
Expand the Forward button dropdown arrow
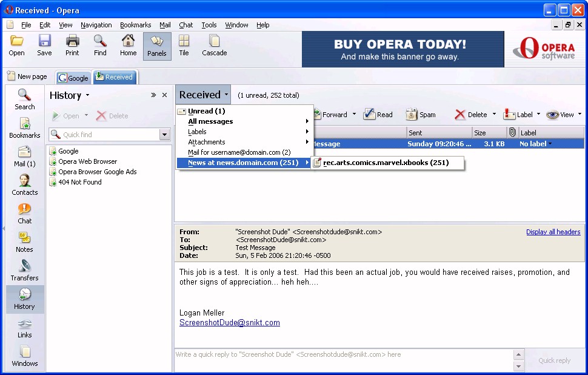tap(354, 113)
